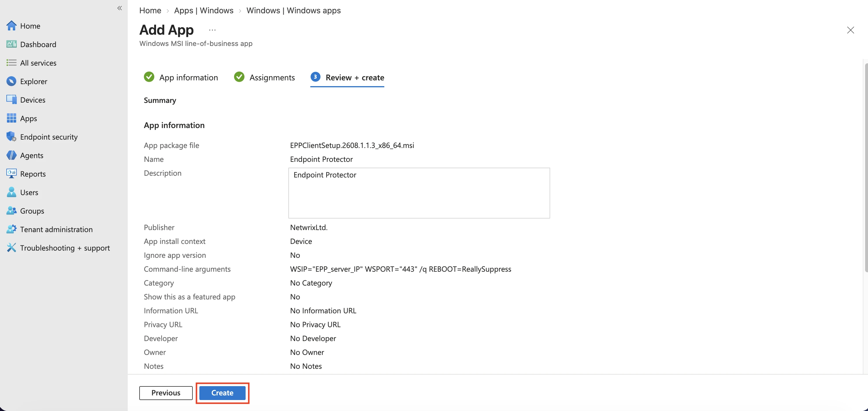The image size is (868, 411).
Task: Click the green check beside Assignments
Action: click(x=239, y=77)
